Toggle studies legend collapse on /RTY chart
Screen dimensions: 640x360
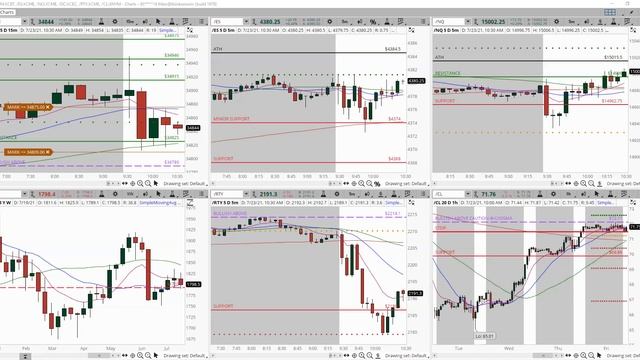[x=411, y=202]
